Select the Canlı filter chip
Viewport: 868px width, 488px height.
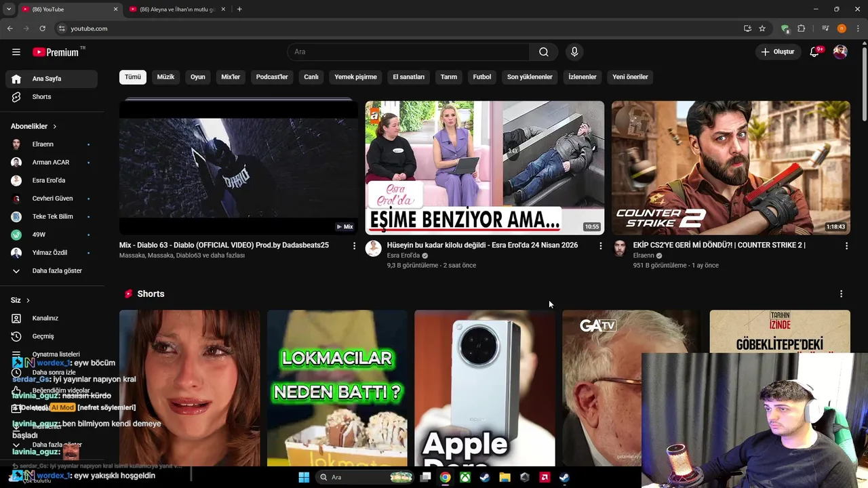311,77
